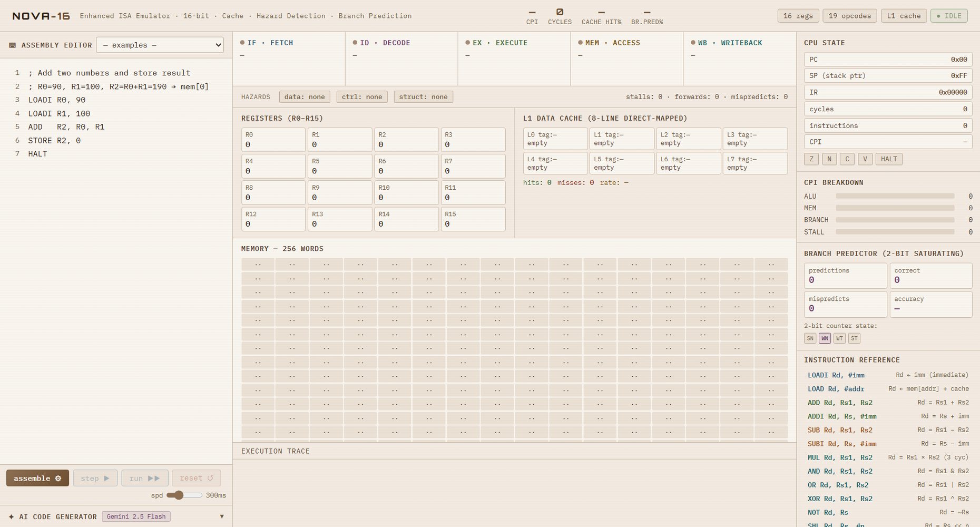Viewport: 980px width, 527px height.
Task: Select the ST counter state
Action: point(855,338)
